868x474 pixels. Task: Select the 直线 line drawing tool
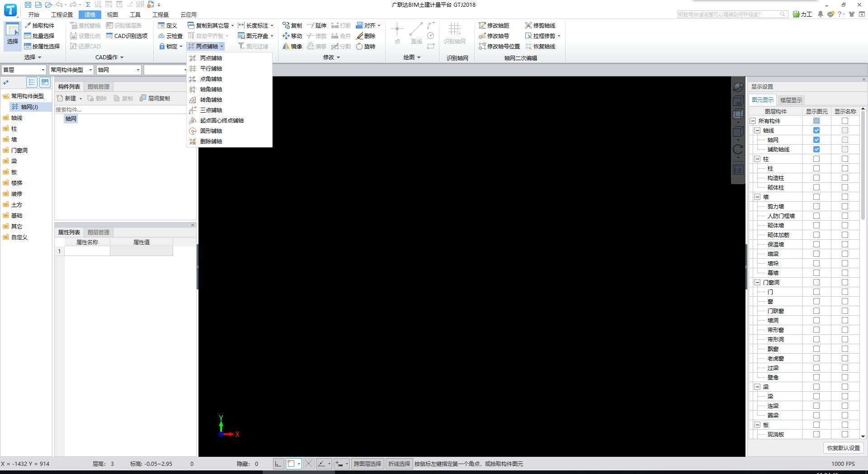416,34
